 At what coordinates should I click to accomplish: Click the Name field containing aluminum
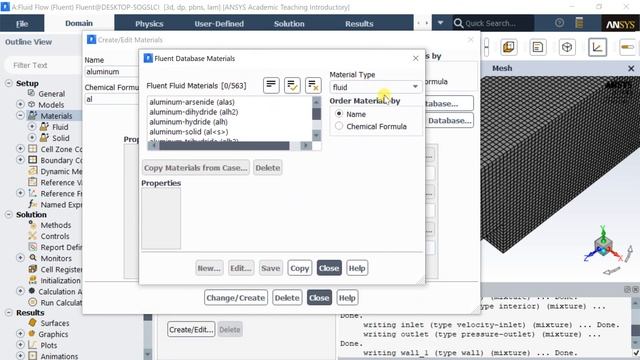[111, 71]
